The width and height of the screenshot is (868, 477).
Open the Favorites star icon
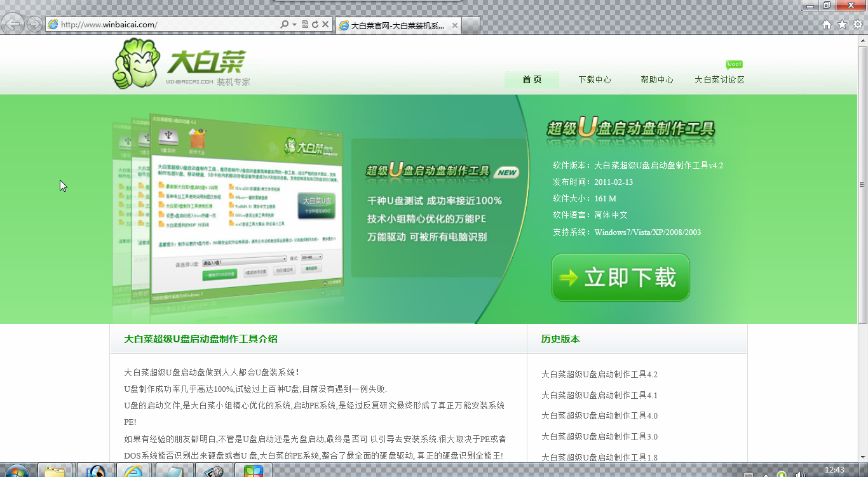coord(842,25)
